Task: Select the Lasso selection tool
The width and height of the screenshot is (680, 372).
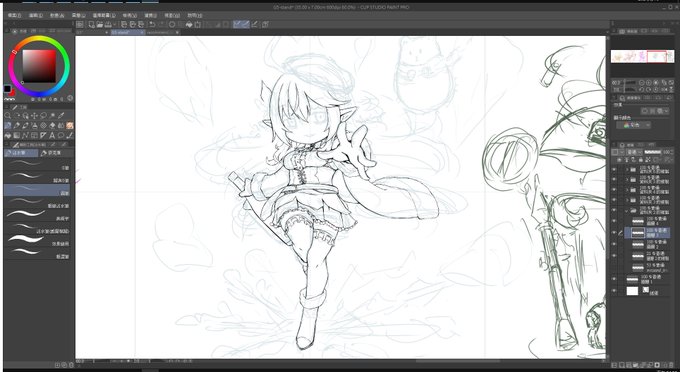Action: coord(43,116)
